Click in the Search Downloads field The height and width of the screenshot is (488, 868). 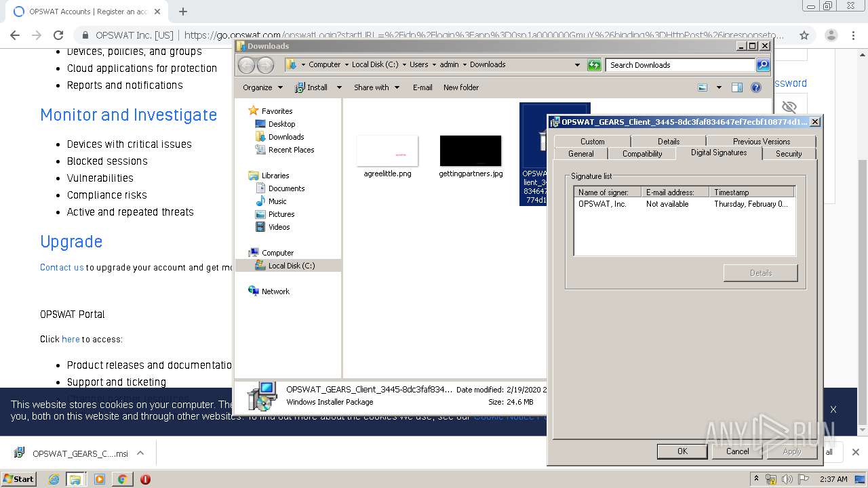point(680,65)
